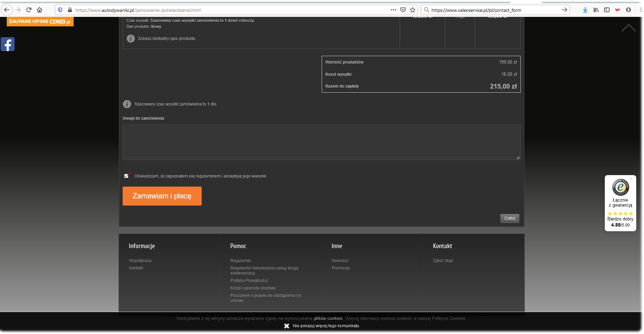Screen dimensions: 644x334
Task: Click the Zaufane Opinie Ceneo.pl banner
Action: point(40,22)
